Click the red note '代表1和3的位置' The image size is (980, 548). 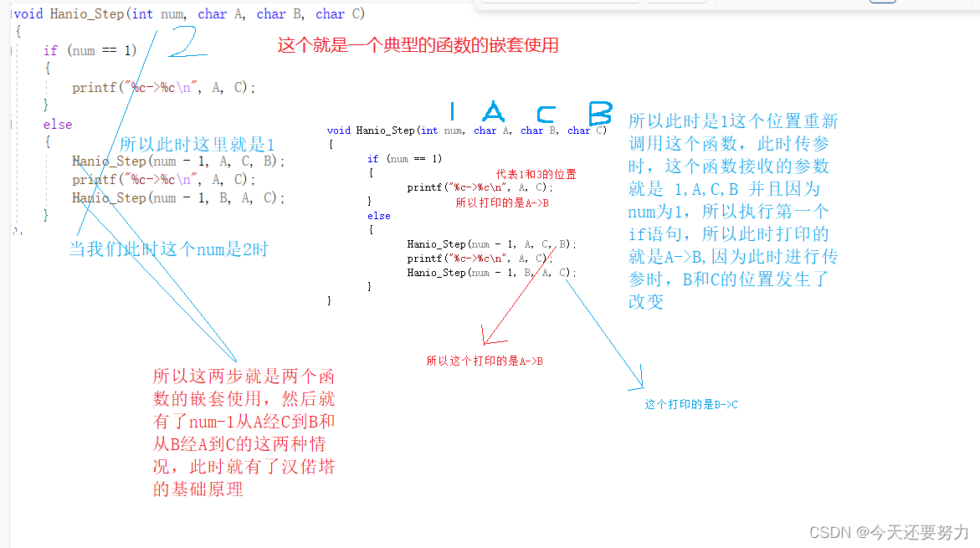point(536,174)
